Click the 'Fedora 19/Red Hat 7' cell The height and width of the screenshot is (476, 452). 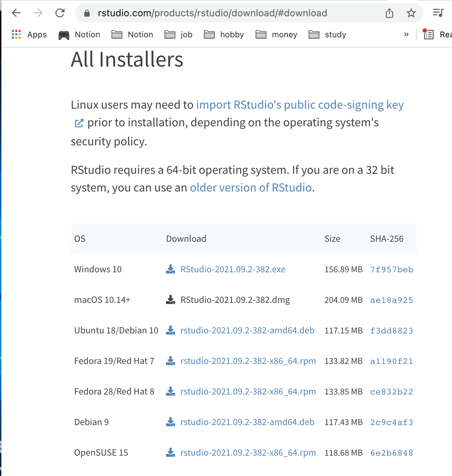pos(114,361)
